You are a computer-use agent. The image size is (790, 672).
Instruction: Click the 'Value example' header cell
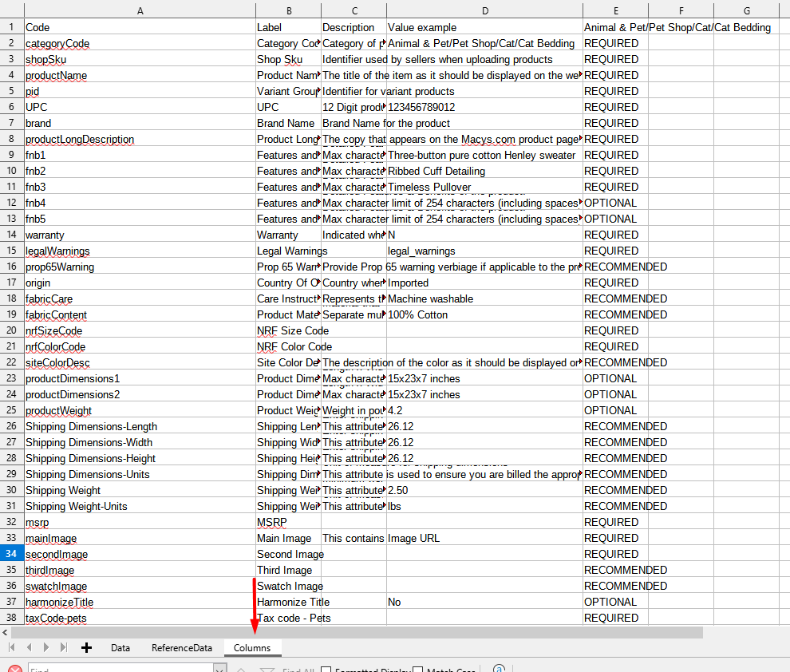tap(484, 27)
